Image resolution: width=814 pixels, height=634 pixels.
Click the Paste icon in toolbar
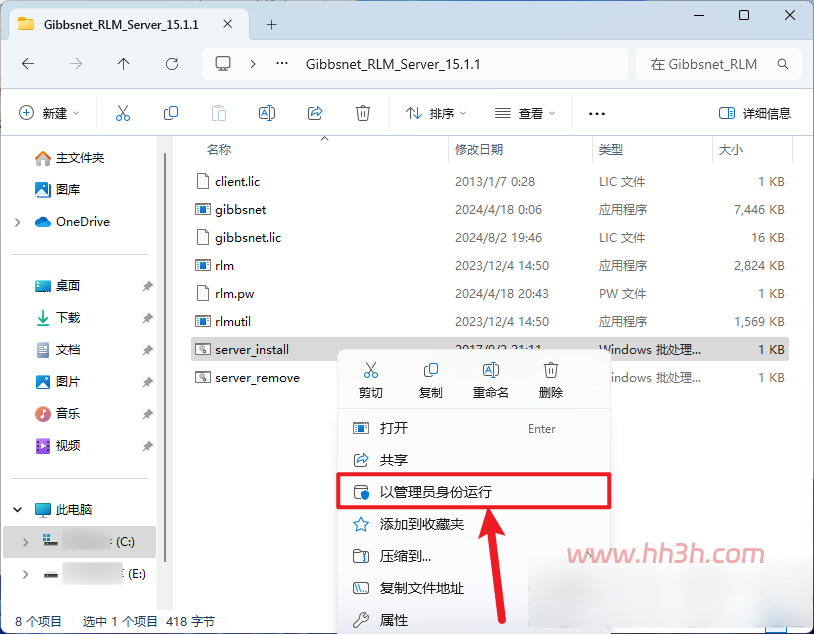(x=219, y=113)
